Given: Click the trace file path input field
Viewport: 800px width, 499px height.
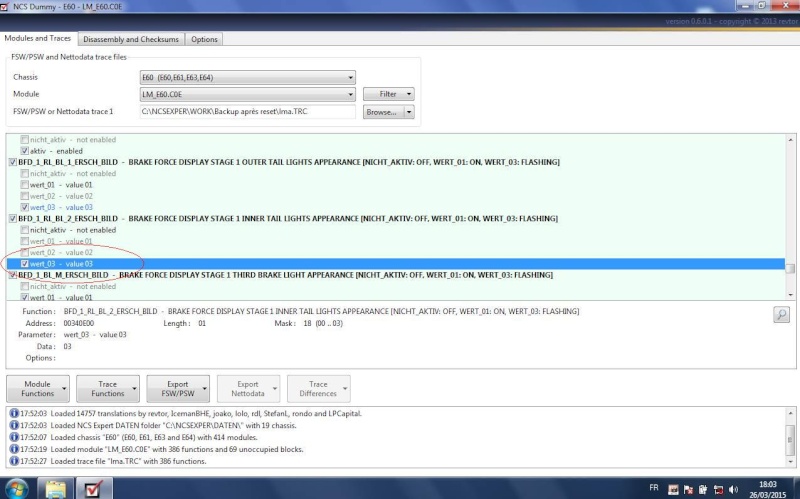Looking at the screenshot, I should tap(247, 112).
